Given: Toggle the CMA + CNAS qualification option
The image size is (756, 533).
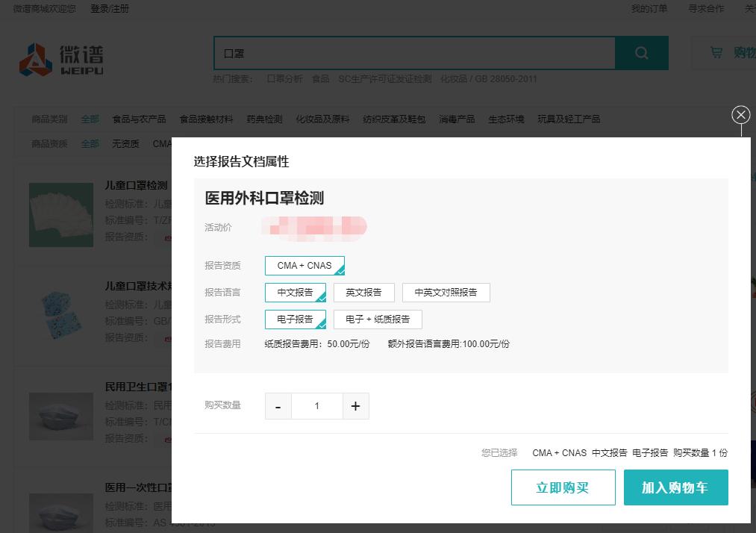Looking at the screenshot, I should coord(304,265).
